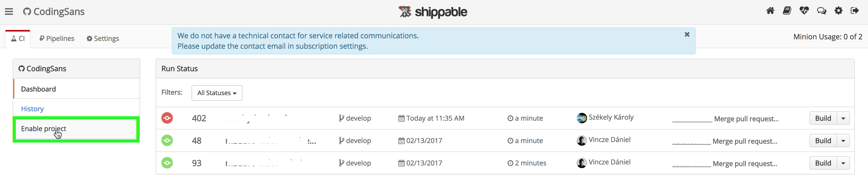Open support chat using speech bubble icon
Screen dimensions: 868x184
pyautogui.click(x=822, y=10)
